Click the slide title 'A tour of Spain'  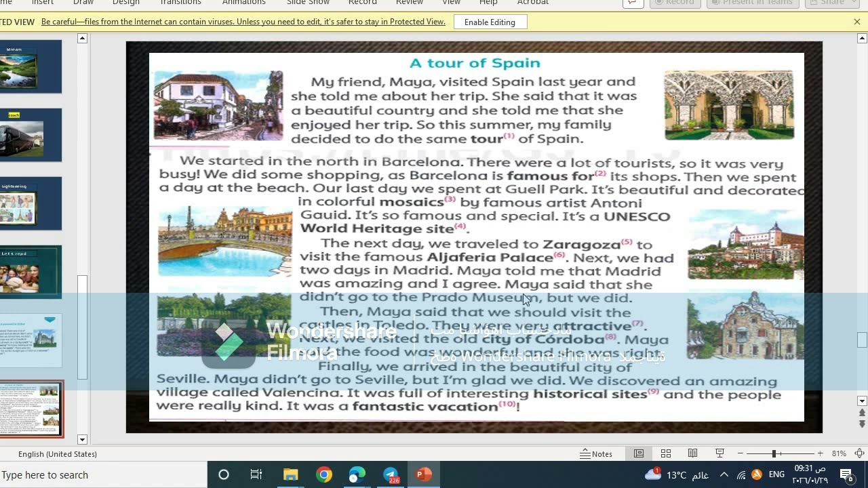pyautogui.click(x=475, y=63)
